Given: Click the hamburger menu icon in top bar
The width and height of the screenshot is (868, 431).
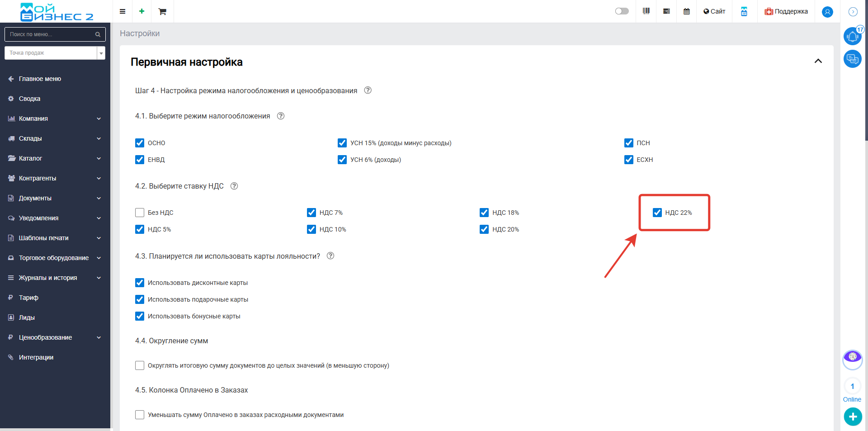Looking at the screenshot, I should 123,11.
